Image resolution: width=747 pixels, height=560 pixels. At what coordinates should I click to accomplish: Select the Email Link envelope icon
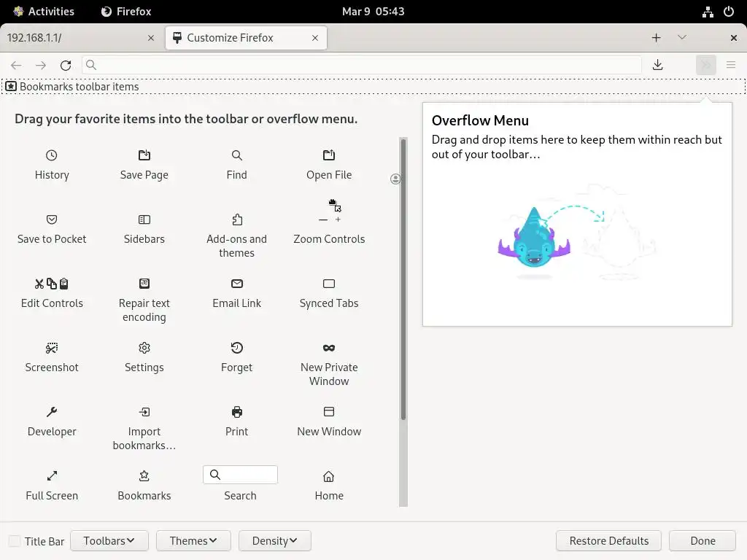237,284
